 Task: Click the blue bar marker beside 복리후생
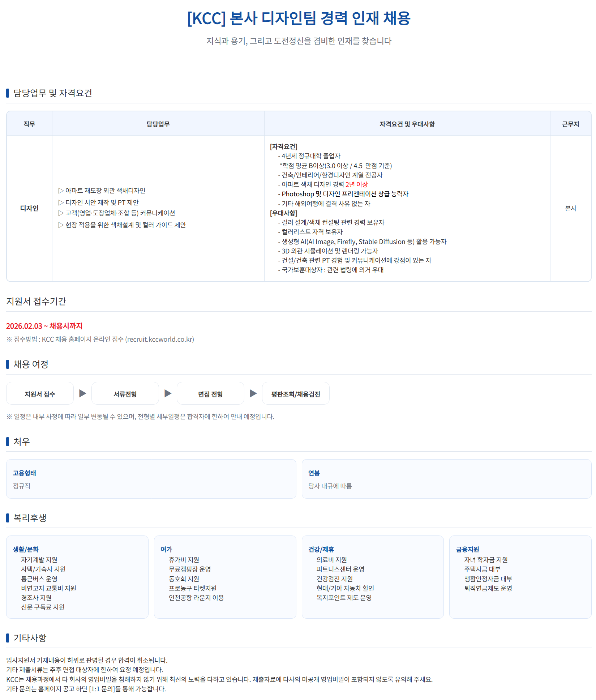pyautogui.click(x=8, y=518)
